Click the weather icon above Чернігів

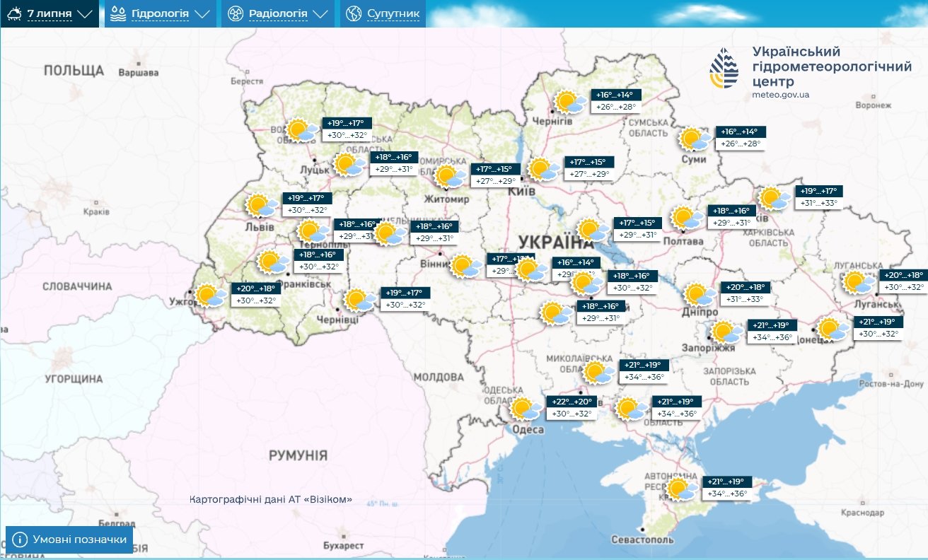[x=570, y=103]
